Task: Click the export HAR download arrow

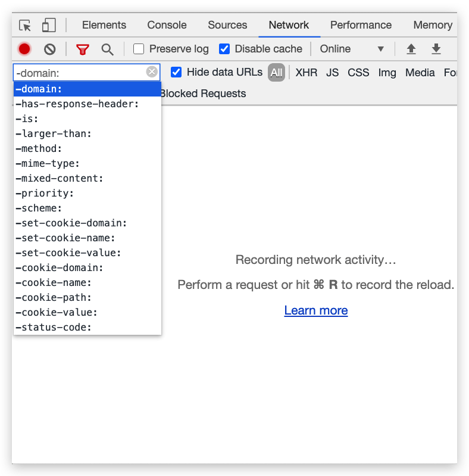Action: tap(436, 49)
